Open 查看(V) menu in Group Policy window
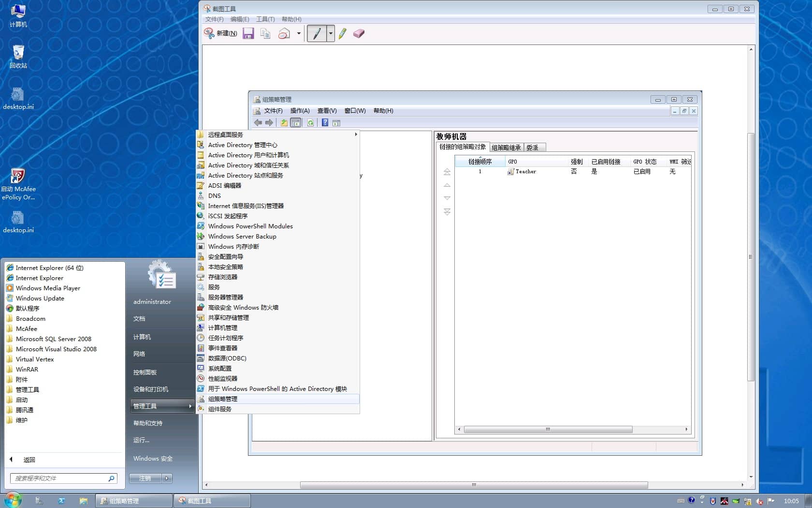 coord(327,111)
